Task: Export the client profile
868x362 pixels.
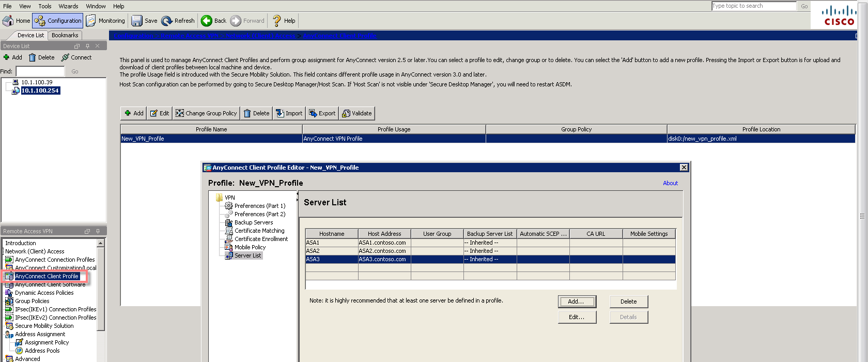Action: coord(322,113)
